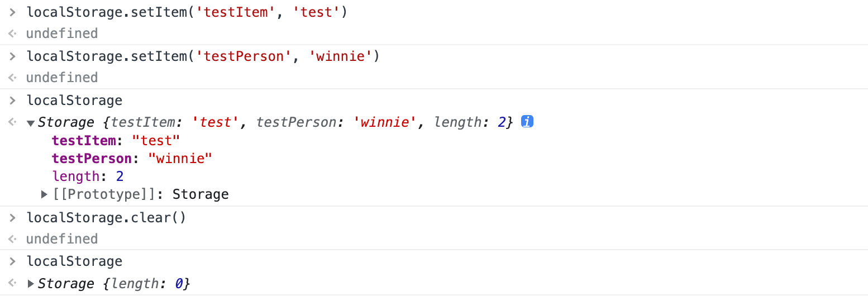Click the prompt chevron beside the testItem setItem command
Image resolution: width=868 pixels, height=296 pixels.
[12, 12]
